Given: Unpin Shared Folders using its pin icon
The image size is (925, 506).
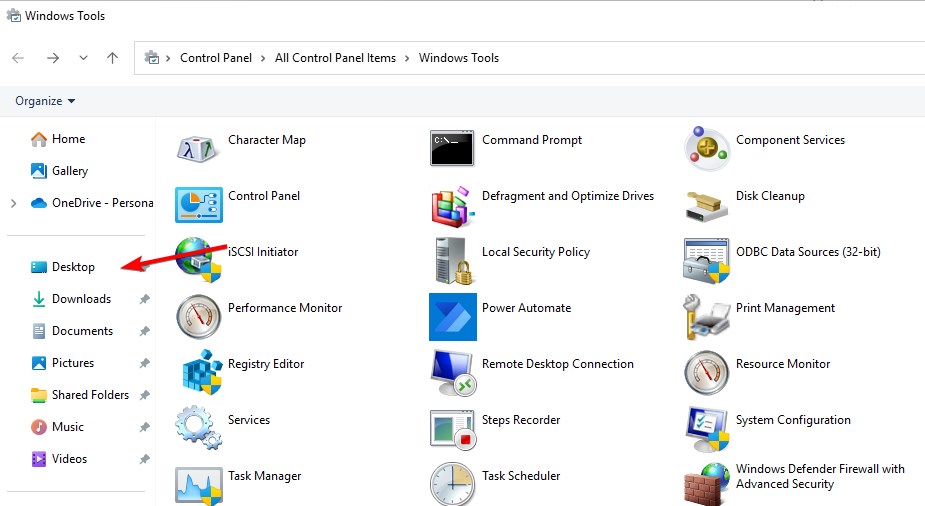Looking at the screenshot, I should coord(145,395).
